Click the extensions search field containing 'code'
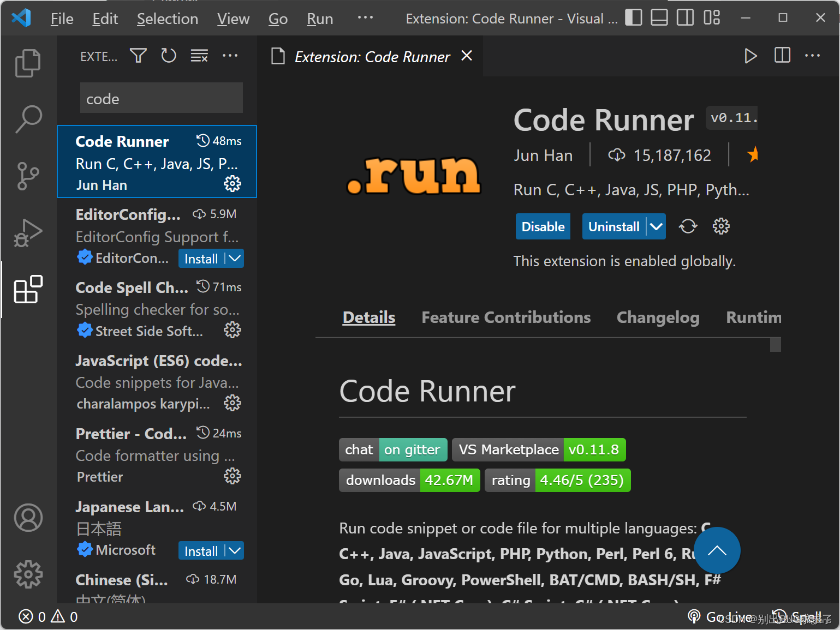Screen dimensions: 840x630 pyautogui.click(x=162, y=98)
